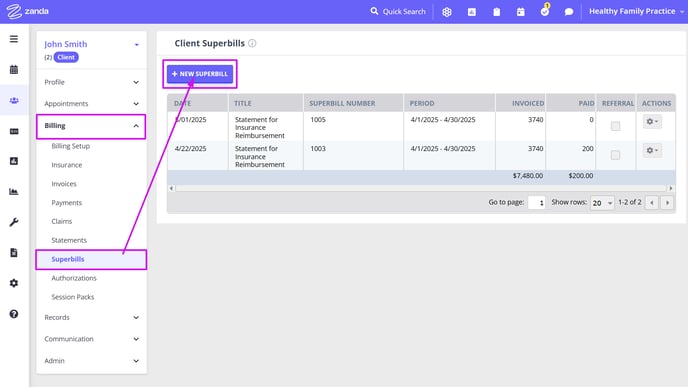Open Payments menu item

point(67,203)
